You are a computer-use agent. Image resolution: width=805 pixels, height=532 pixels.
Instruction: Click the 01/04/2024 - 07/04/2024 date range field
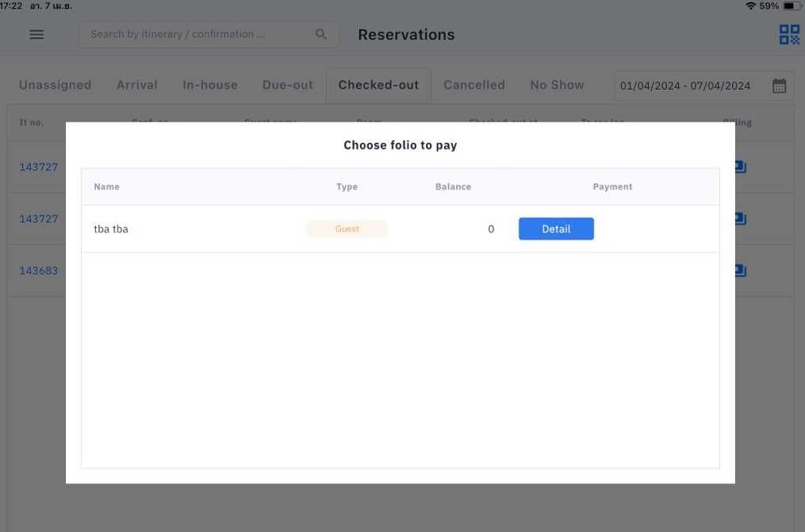point(685,86)
